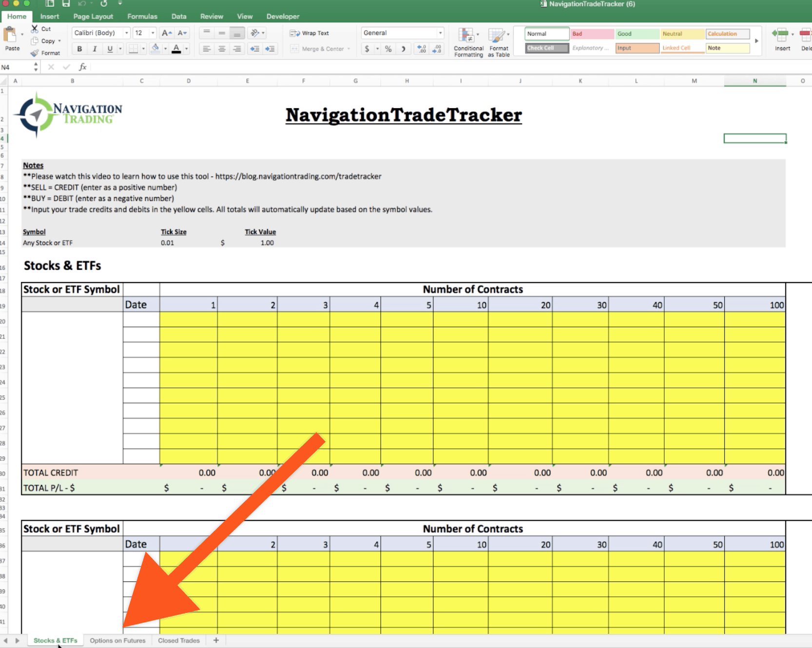Image resolution: width=812 pixels, height=648 pixels.
Task: Apply percent style format
Action: [388, 49]
